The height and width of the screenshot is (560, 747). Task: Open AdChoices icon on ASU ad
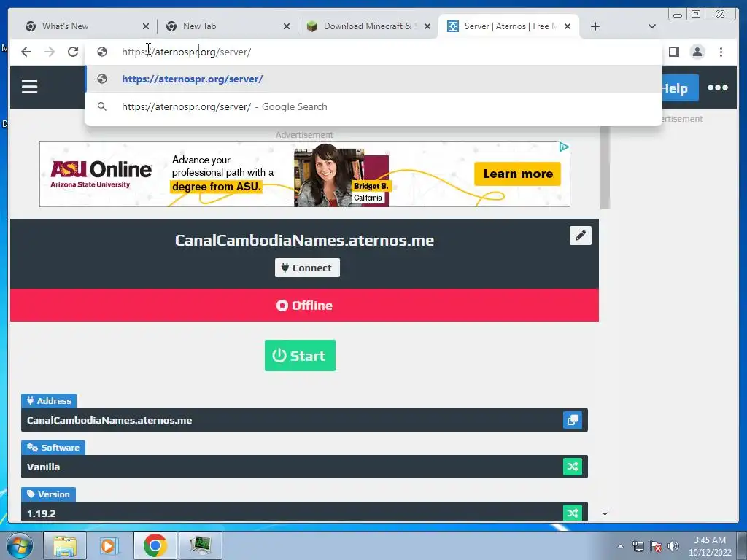(564, 147)
